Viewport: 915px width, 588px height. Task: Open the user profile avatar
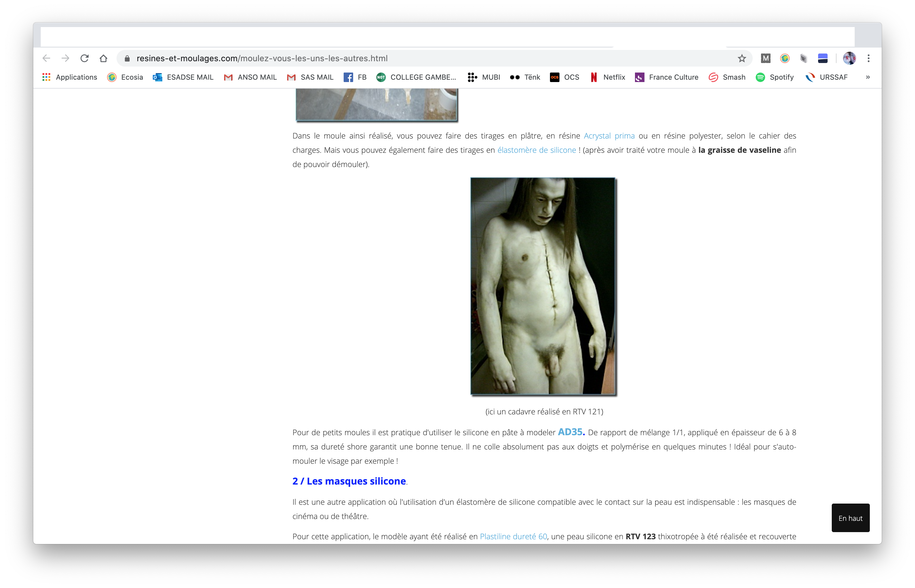coord(849,59)
